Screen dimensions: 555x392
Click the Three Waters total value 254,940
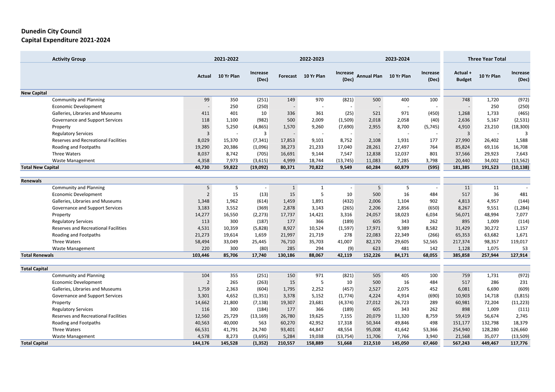pos(462,330)
